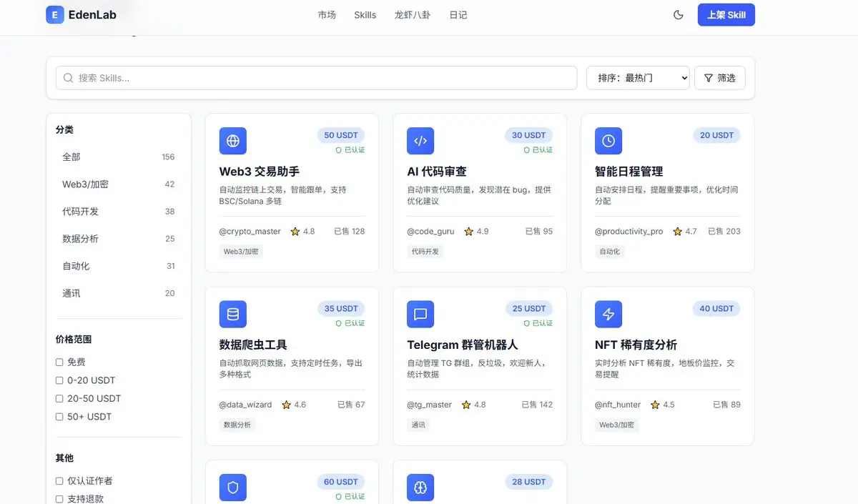Click the 已认证 badge under 60 USDT
Screen dimensions: 858x504
pyautogui.click(x=350, y=496)
